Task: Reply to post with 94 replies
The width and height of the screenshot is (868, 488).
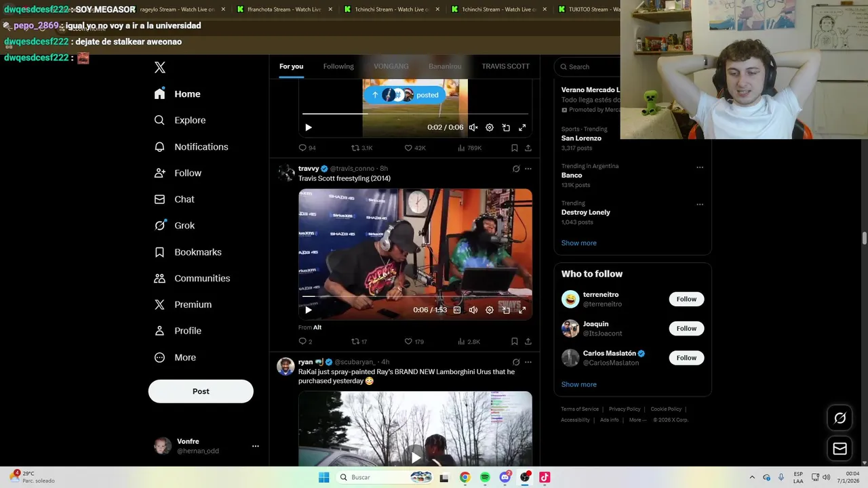Action: tap(307, 148)
